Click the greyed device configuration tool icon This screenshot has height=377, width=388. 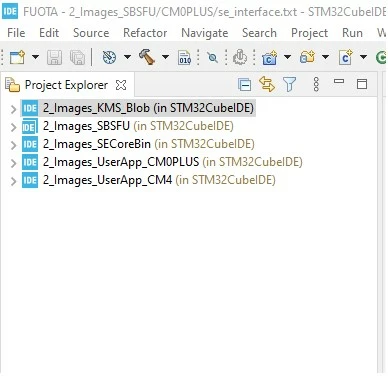tap(240, 57)
